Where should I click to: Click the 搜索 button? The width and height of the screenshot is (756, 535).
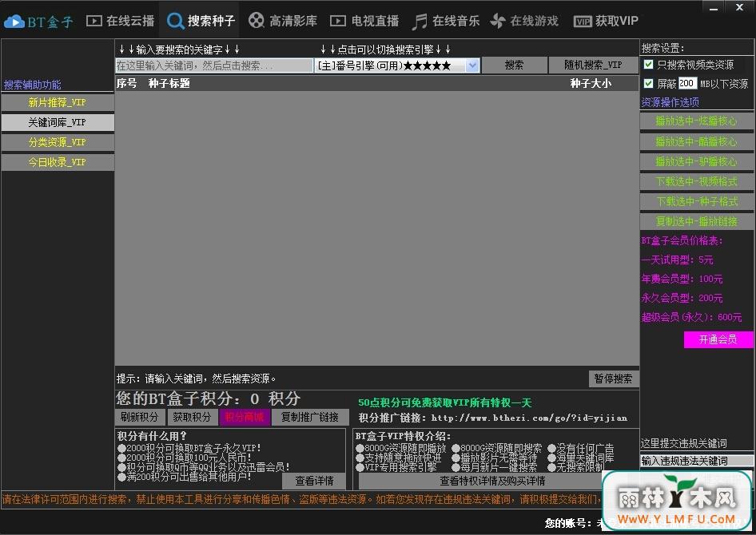[x=514, y=65]
